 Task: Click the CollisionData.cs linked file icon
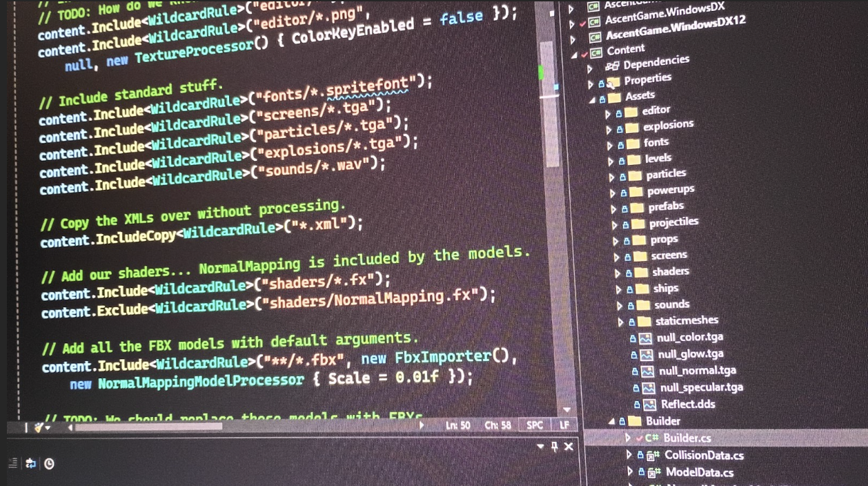[653, 456]
